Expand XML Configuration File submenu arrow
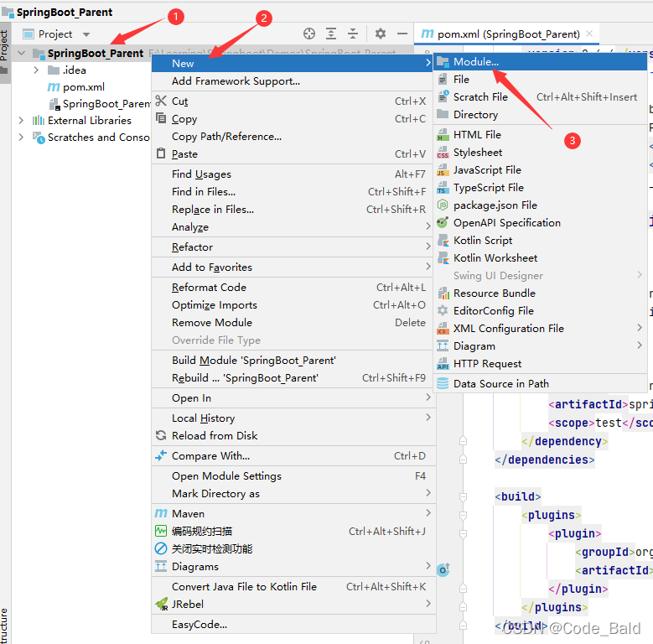The height and width of the screenshot is (644, 653). point(640,328)
